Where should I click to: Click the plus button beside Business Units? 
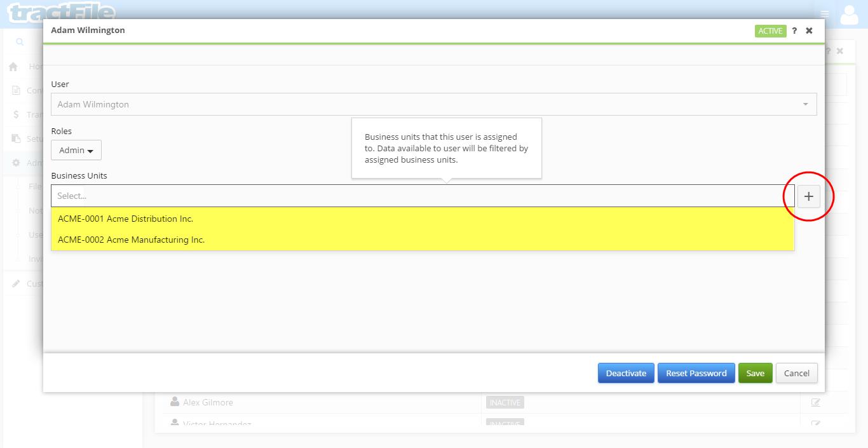[808, 196]
